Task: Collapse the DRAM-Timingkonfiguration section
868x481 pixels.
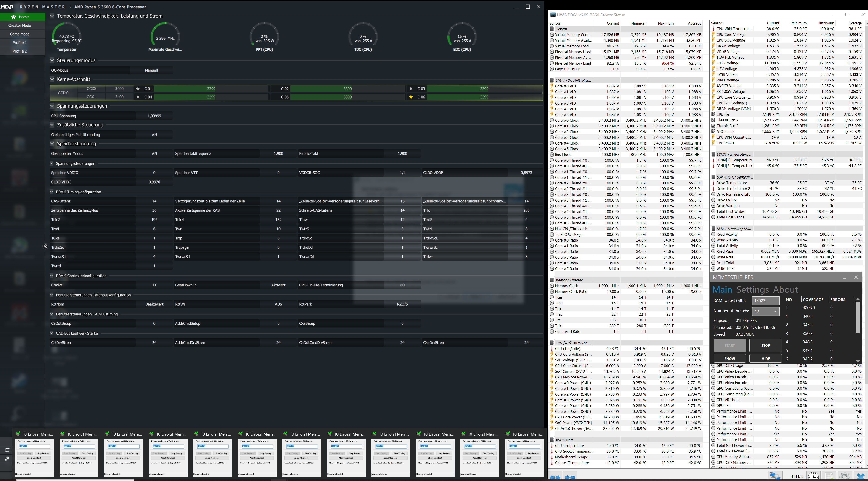Action: pos(52,192)
